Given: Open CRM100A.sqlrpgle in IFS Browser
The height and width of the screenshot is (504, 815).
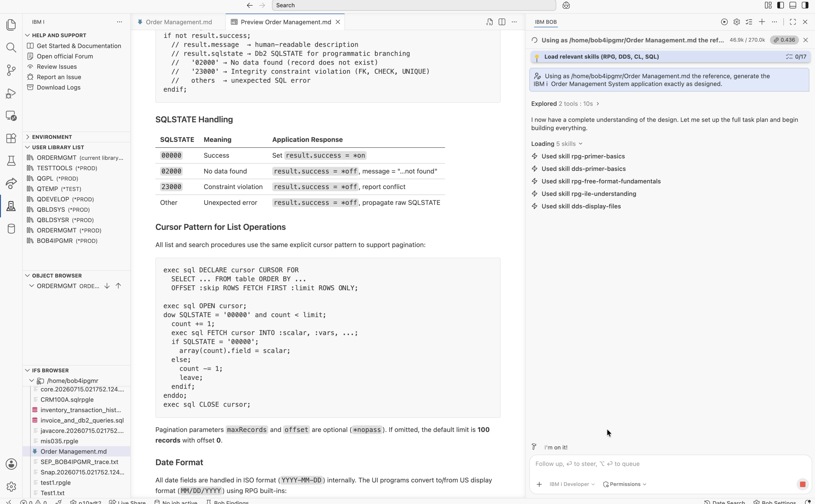Looking at the screenshot, I should pyautogui.click(x=67, y=400).
